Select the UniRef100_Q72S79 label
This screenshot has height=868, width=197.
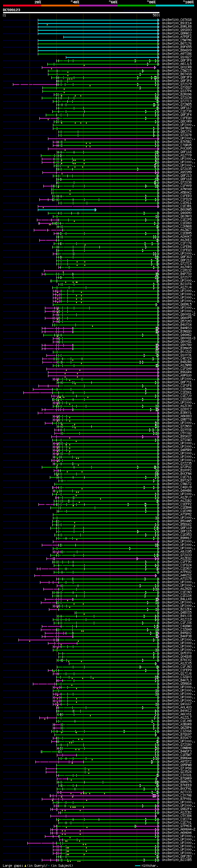[177, 84]
